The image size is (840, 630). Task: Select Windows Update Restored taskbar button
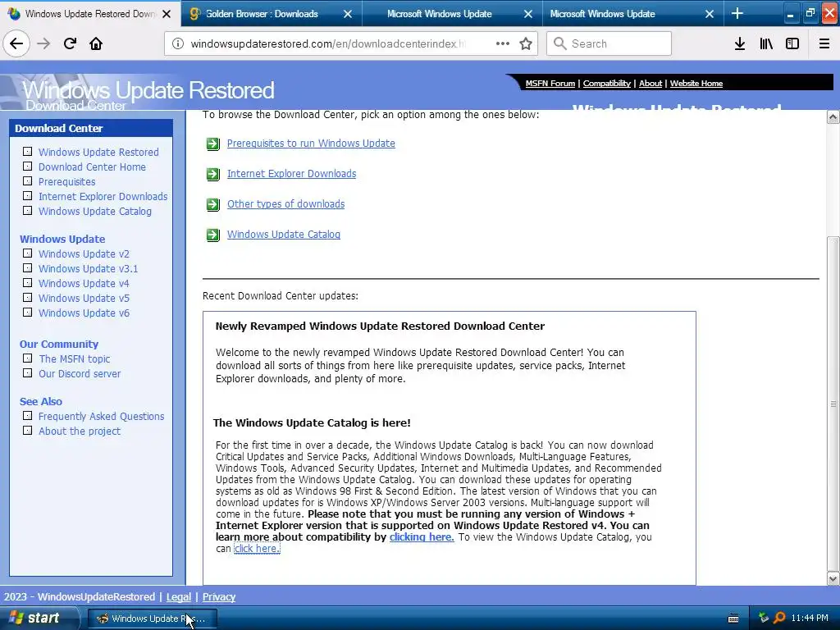click(152, 619)
